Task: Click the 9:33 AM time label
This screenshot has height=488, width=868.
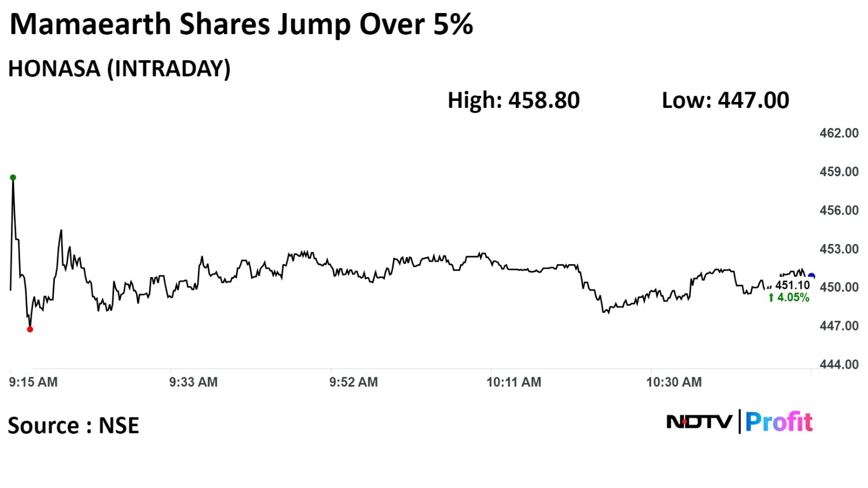Action: pyautogui.click(x=193, y=382)
